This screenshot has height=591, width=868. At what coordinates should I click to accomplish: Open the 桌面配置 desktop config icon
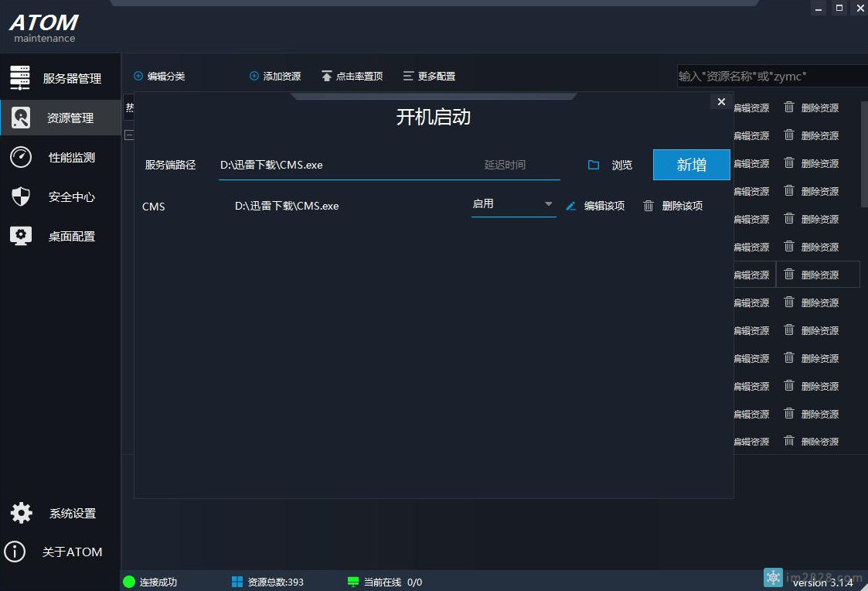pos(22,236)
